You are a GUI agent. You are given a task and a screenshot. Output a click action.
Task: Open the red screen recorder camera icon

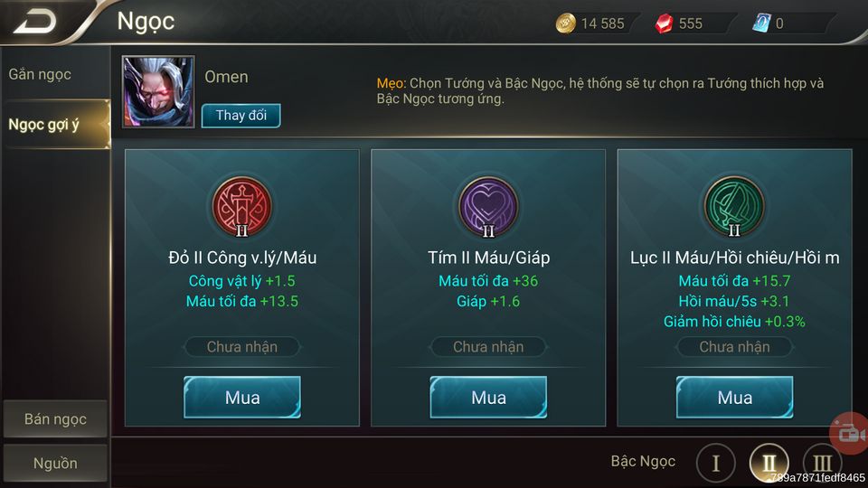[849, 433]
